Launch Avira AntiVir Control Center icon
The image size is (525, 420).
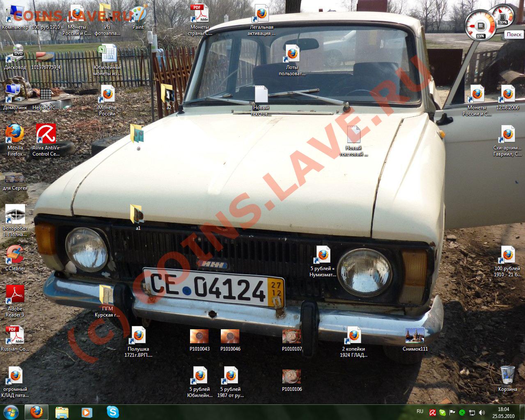click(x=46, y=140)
